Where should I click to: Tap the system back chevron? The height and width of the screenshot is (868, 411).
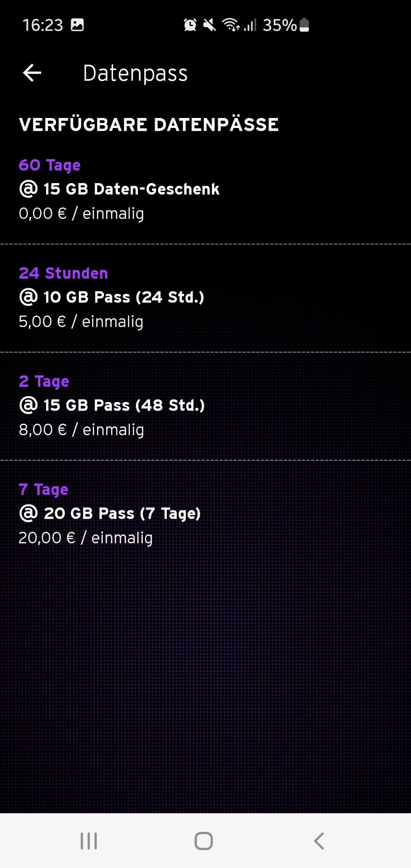coord(319,841)
